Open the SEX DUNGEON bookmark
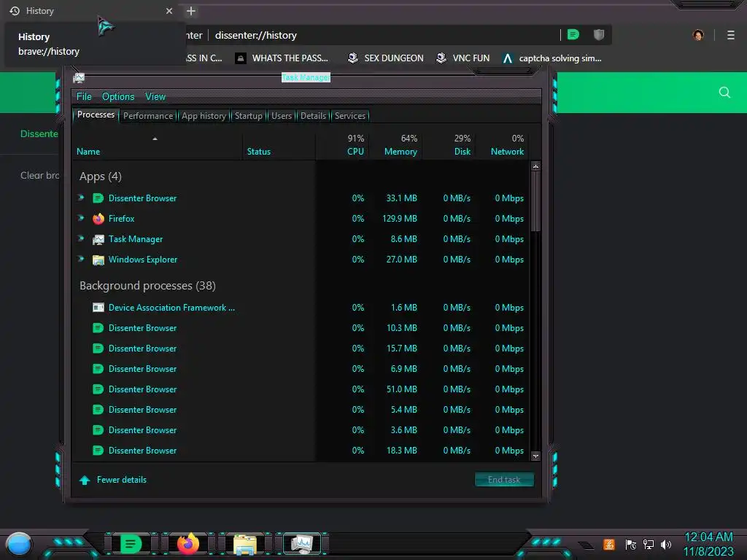The height and width of the screenshot is (560, 747). (x=385, y=58)
